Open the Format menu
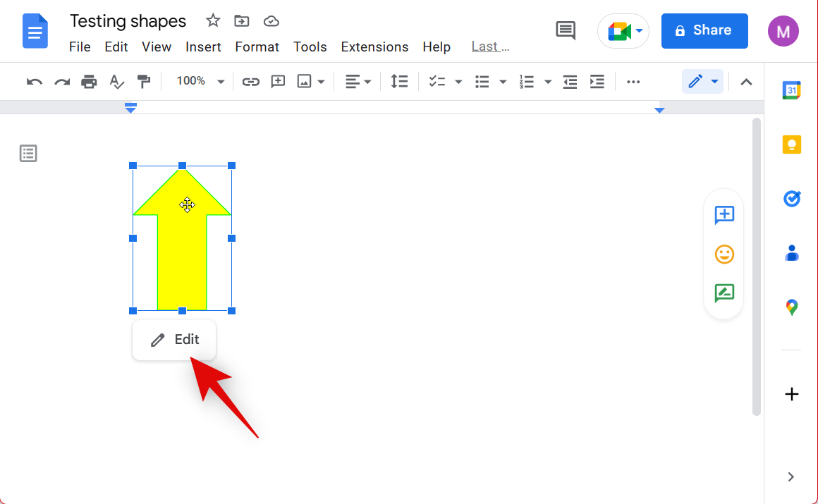 click(257, 47)
